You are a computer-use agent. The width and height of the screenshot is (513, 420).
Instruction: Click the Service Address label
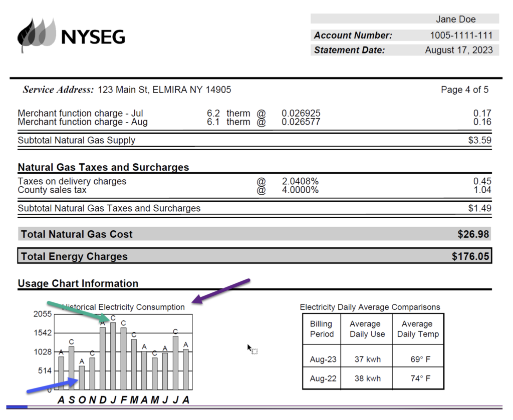click(58, 90)
